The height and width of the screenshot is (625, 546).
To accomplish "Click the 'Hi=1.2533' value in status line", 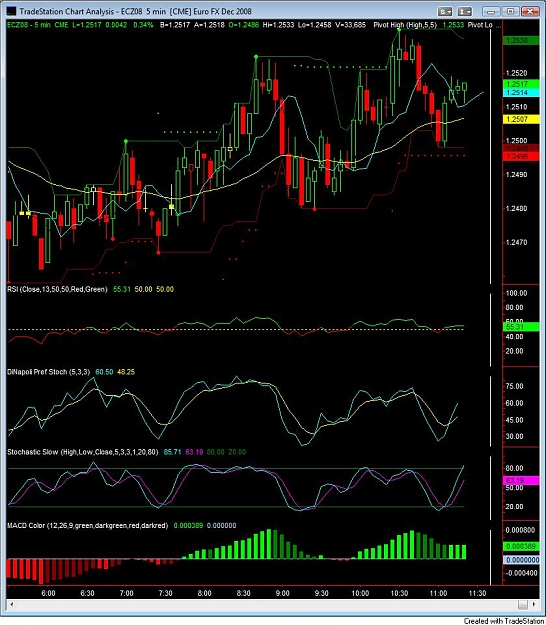I will click(278, 25).
